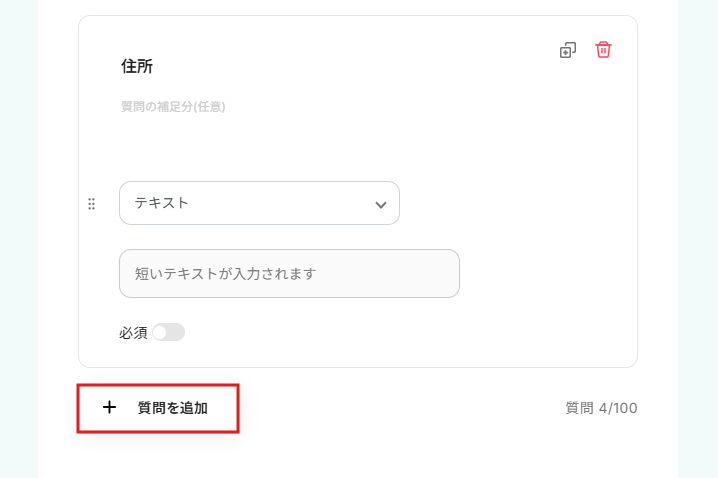Click the 住所 question title

click(137, 66)
